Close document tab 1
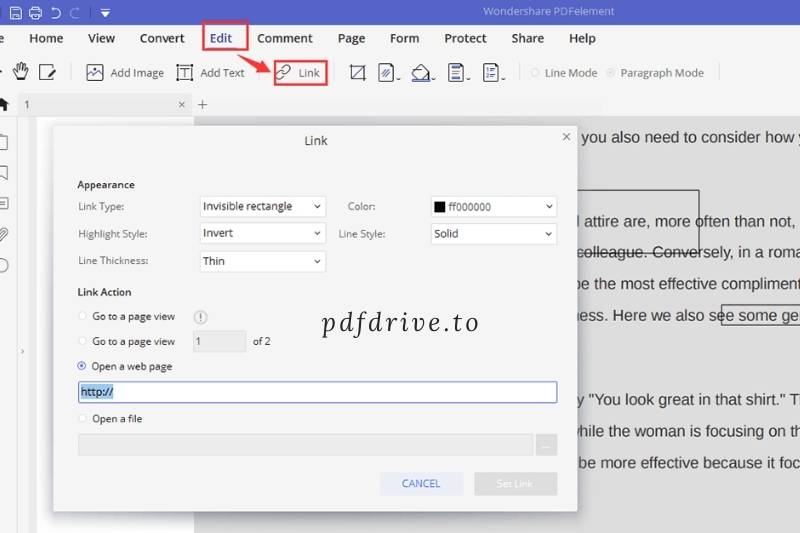The height and width of the screenshot is (533, 800). pyautogui.click(x=182, y=105)
